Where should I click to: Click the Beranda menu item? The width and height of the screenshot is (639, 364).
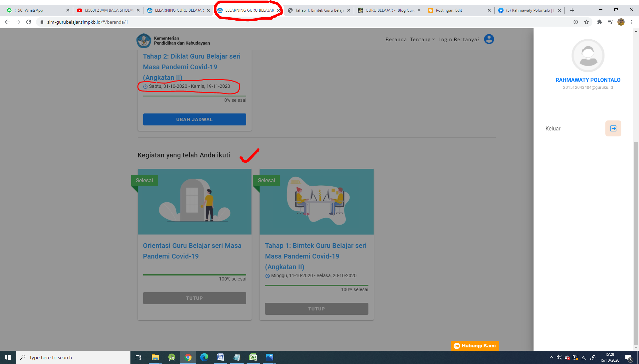click(396, 40)
